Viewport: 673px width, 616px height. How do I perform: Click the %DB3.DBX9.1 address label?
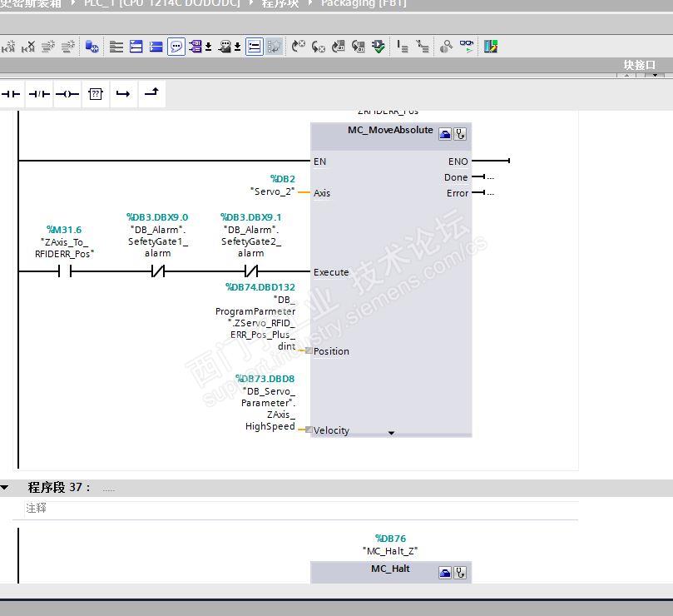[250, 217]
